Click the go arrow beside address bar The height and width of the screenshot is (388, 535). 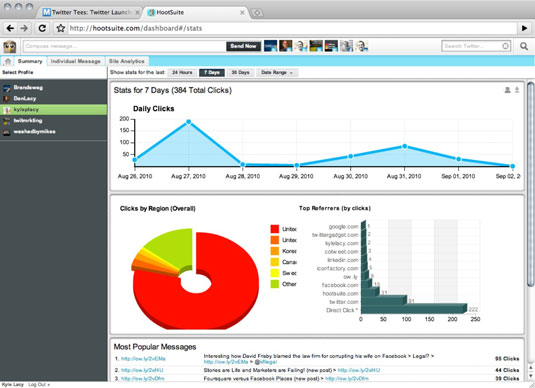pyautogui.click(x=524, y=28)
